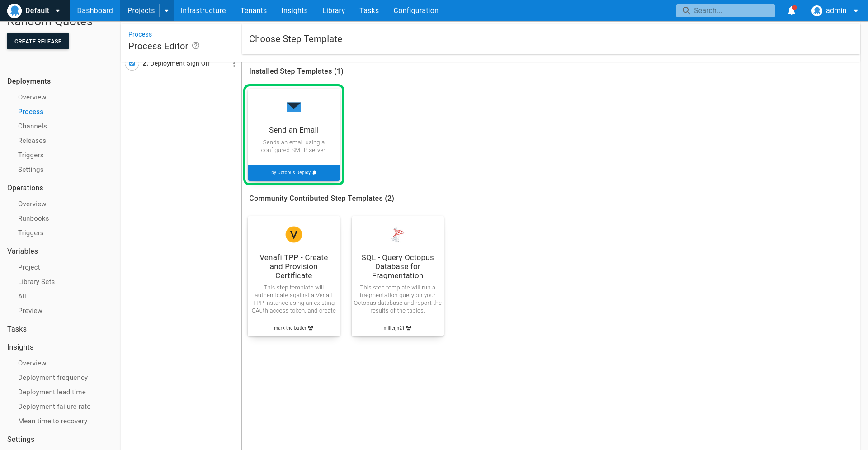Viewport: 868px width, 450px height.
Task: Click the Variables sidebar heading
Action: point(23,251)
